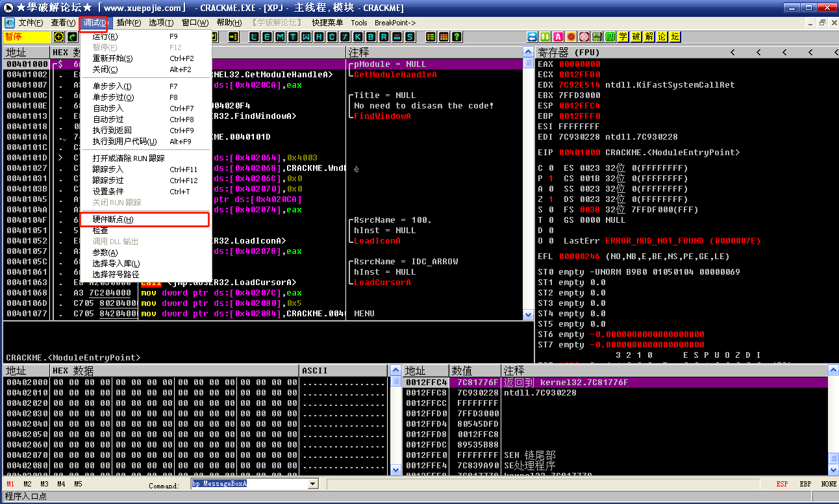The height and width of the screenshot is (504, 839).
Task: Open the Executable modules (E) toolbar icon
Action: (268, 37)
